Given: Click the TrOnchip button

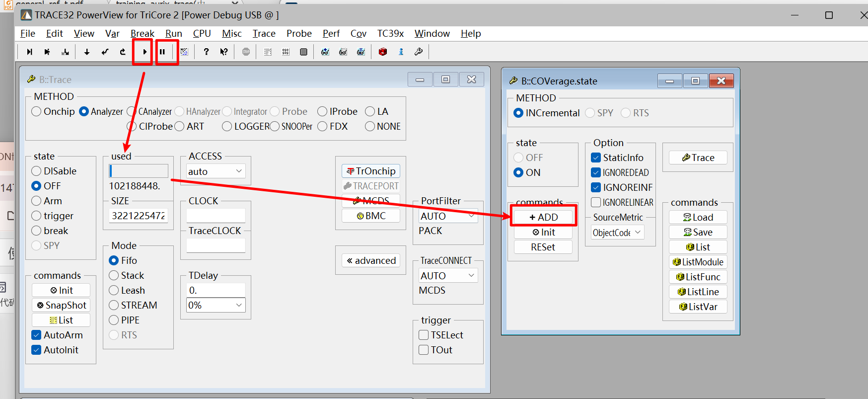Looking at the screenshot, I should click(x=370, y=171).
